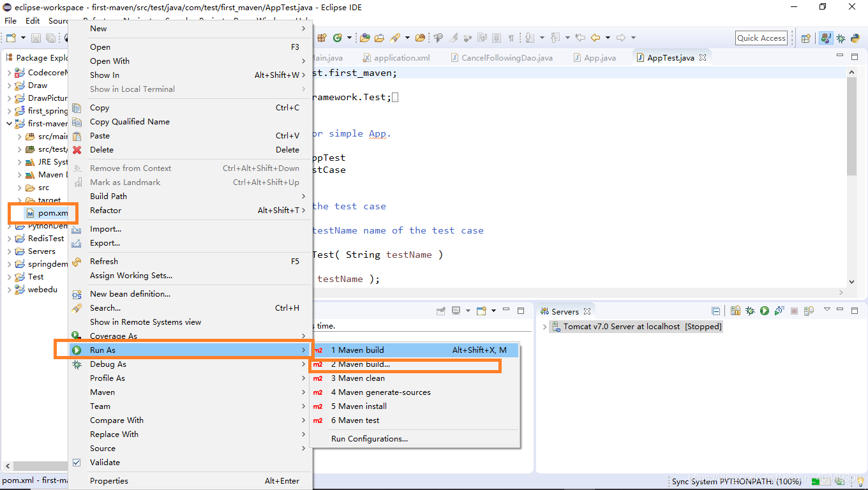Click the Publish to server icon
The image size is (868, 490).
point(809,311)
